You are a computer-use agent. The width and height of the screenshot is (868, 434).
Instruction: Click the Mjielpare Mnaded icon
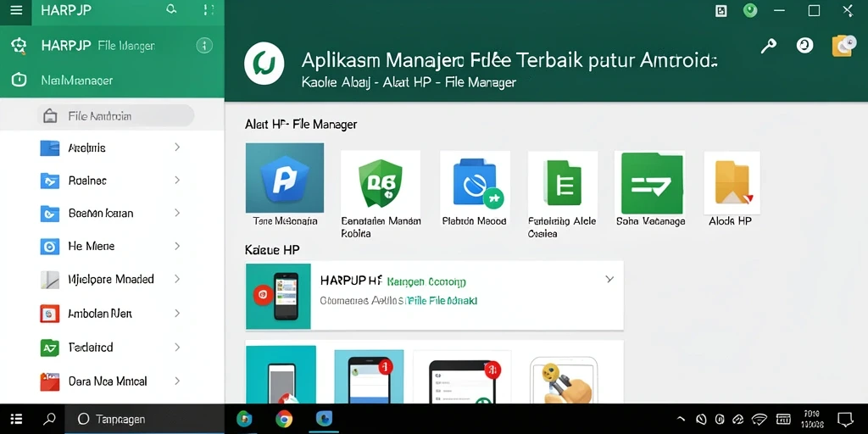click(50, 280)
